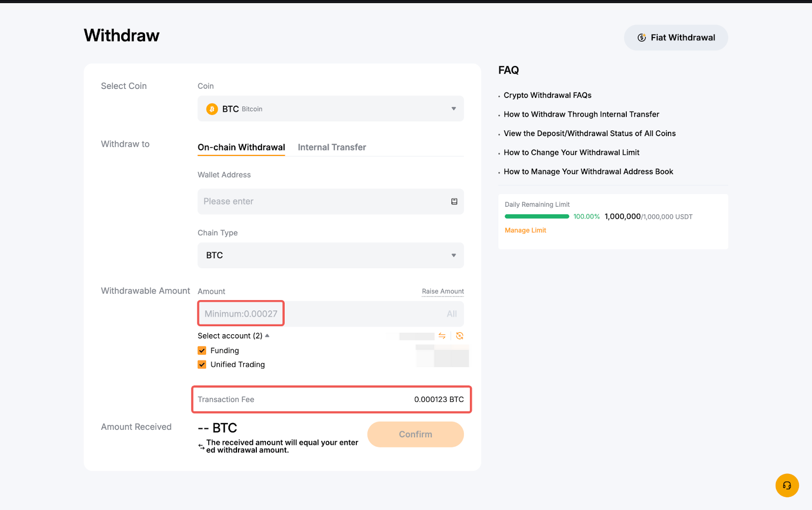Viewport: 812px width, 510px height.
Task: Click the Daily Remaining Limit progress bar
Action: coord(536,216)
